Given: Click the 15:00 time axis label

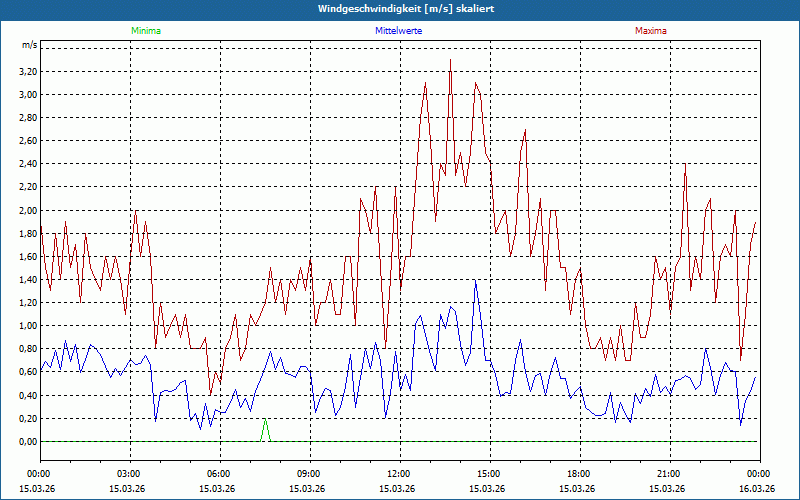Looking at the screenshot, I should 490,474.
